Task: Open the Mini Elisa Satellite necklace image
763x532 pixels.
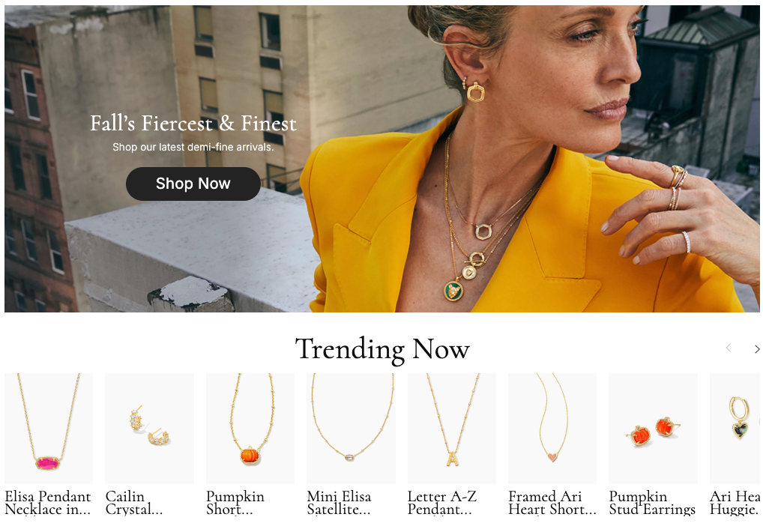Action: point(351,429)
